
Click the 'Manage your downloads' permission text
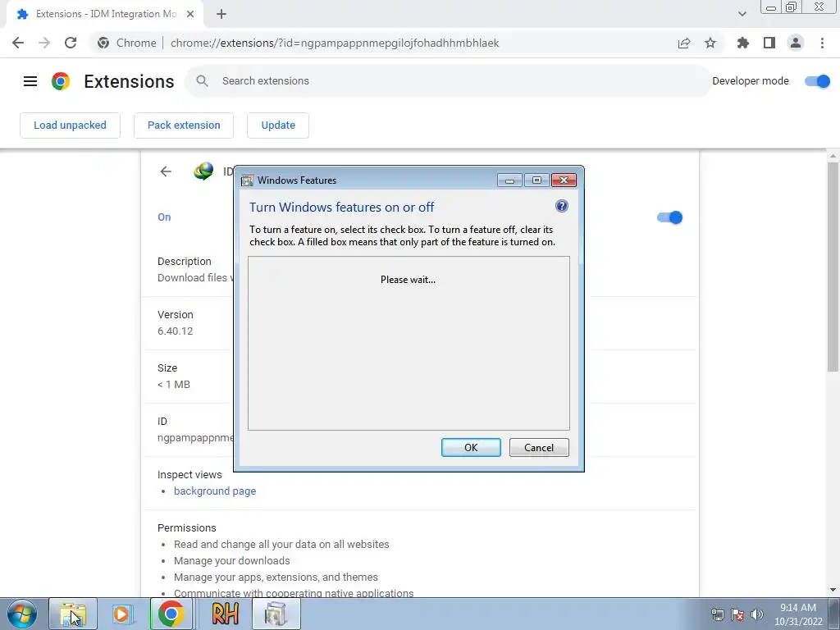(x=232, y=561)
